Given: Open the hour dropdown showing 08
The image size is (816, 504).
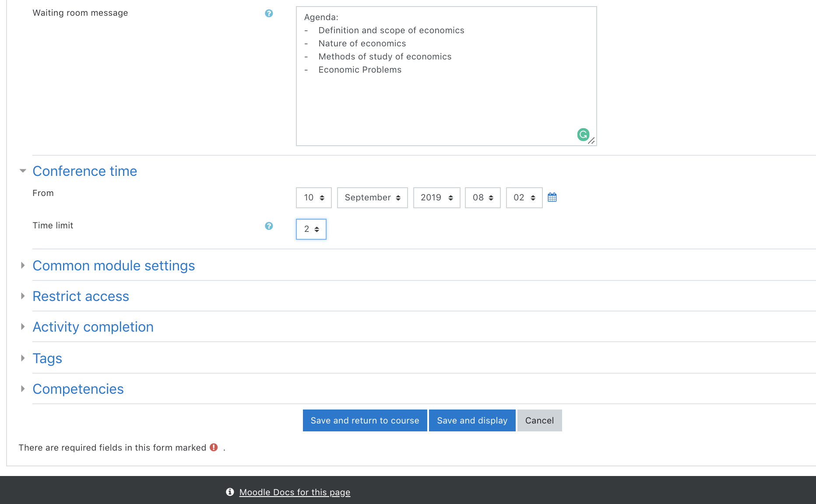Looking at the screenshot, I should (482, 197).
